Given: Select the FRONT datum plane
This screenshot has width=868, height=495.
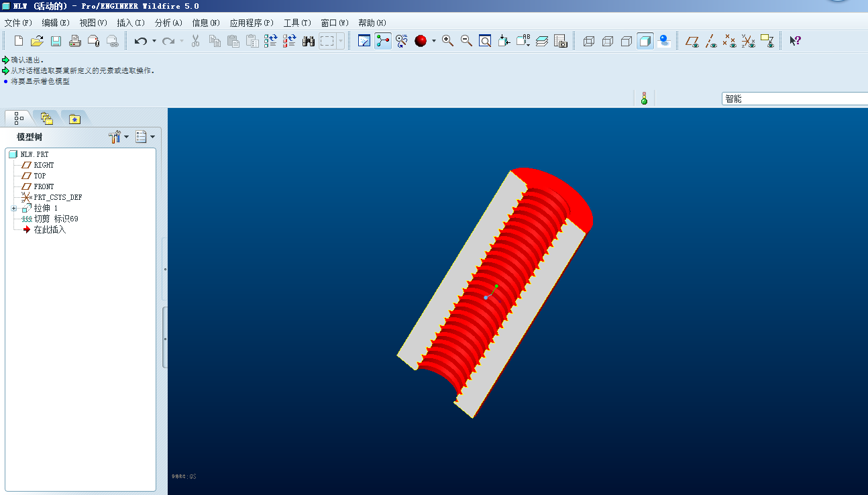Looking at the screenshot, I should coord(44,186).
